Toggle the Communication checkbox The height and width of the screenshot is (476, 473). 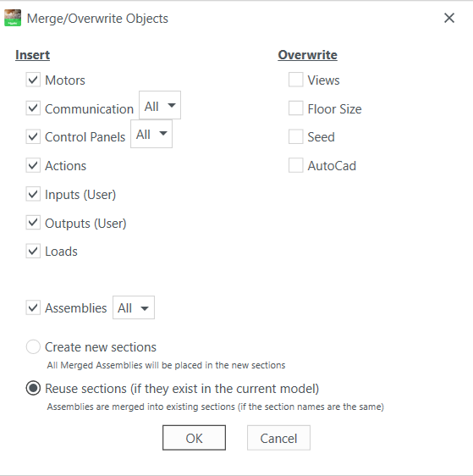tap(33, 108)
